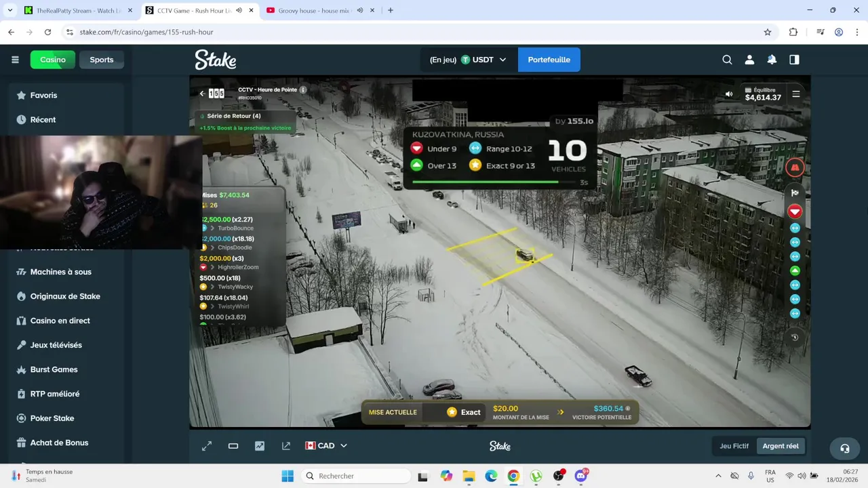Open Casino en direct category
The width and height of the screenshot is (868, 488).
66,321
